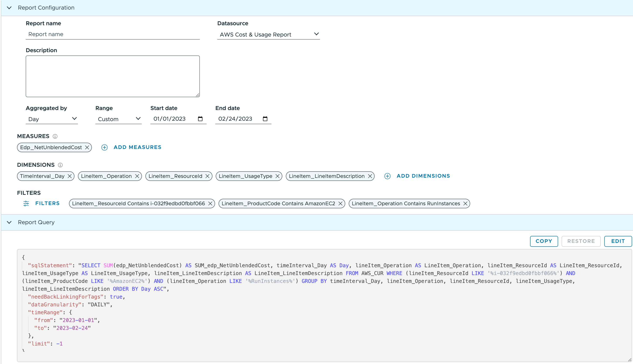This screenshot has height=364, width=633.
Task: Remove the LineItem_Operation dimension chip
Action: point(137,176)
